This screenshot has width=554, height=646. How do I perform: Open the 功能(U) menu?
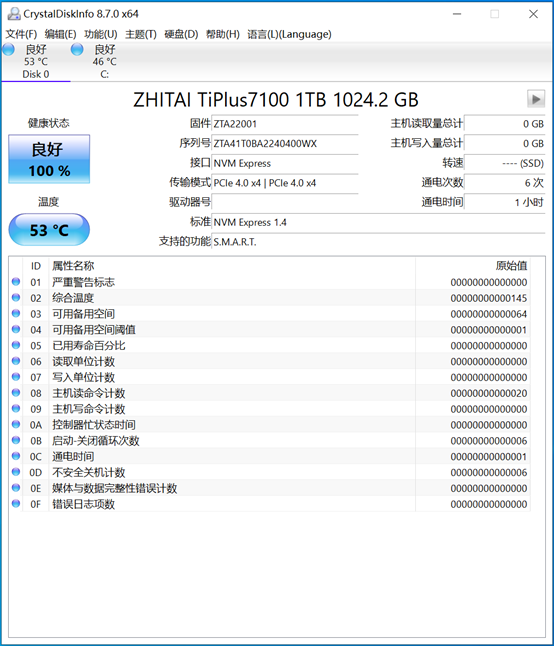pos(101,34)
